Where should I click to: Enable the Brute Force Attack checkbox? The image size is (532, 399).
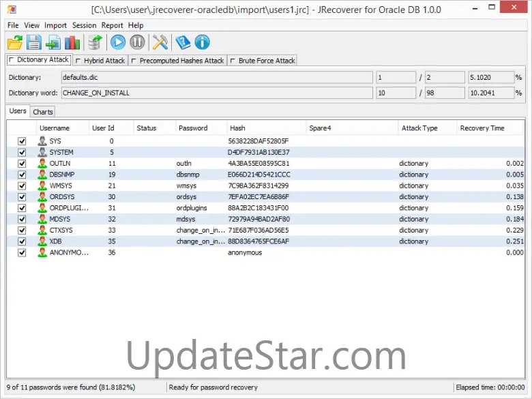point(233,61)
